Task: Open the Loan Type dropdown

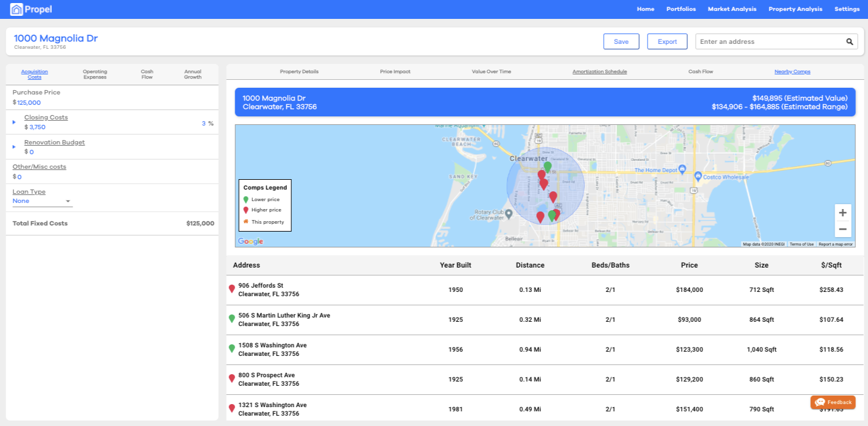Action: tap(43, 201)
